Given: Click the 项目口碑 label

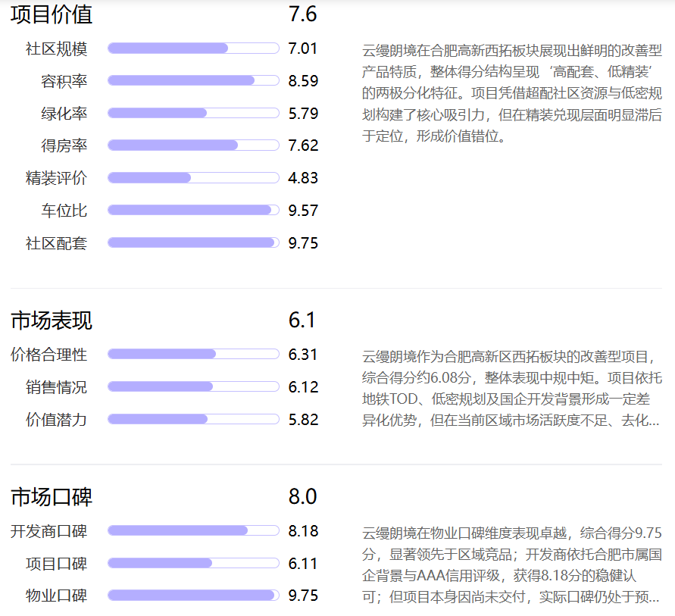Looking at the screenshot, I should coord(56,564).
